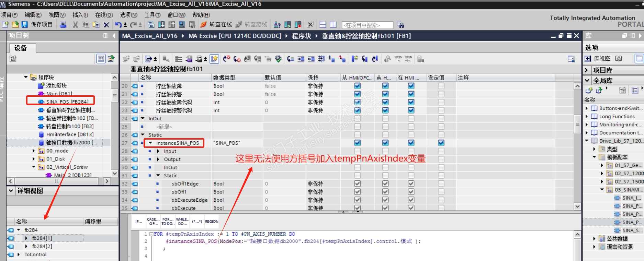The height and width of the screenshot is (261, 644).
Task: Click the search-in-project binoculars icon
Action: [x=400, y=25]
